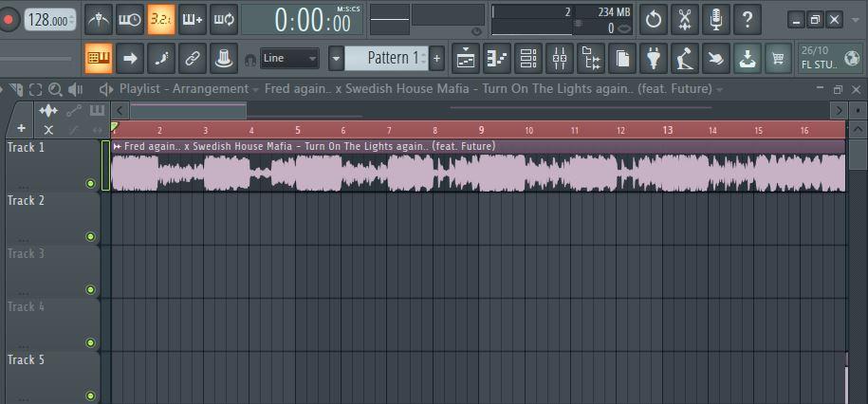This screenshot has height=404, width=868.
Task: Click the 0:00:00 time display
Action: (303, 20)
